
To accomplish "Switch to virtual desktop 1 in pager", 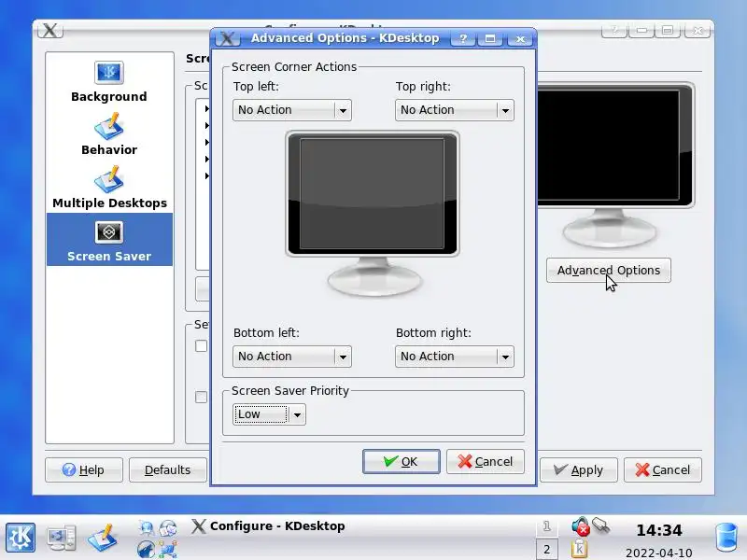I will (x=547, y=526).
